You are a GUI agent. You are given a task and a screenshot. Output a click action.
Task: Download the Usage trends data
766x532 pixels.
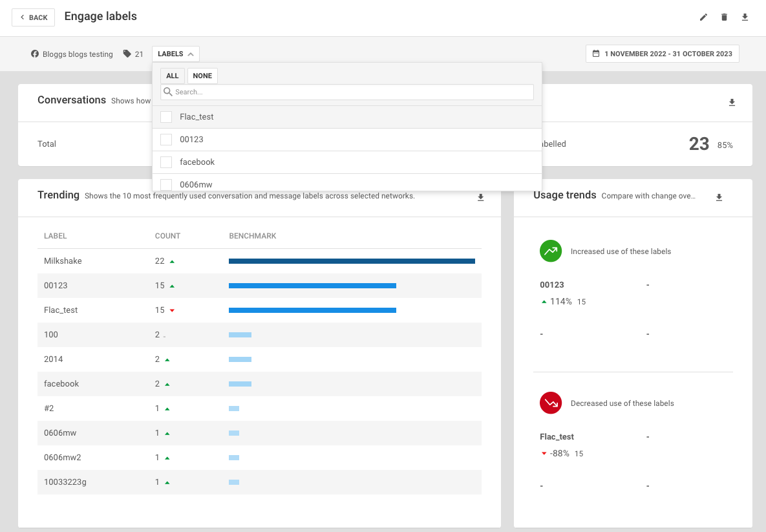[x=719, y=198]
